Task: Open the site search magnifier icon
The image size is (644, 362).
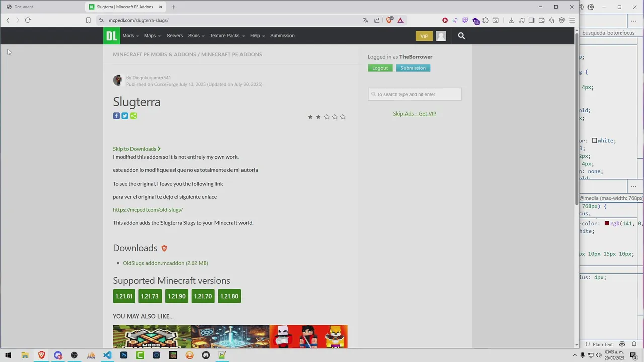Action: point(461,36)
